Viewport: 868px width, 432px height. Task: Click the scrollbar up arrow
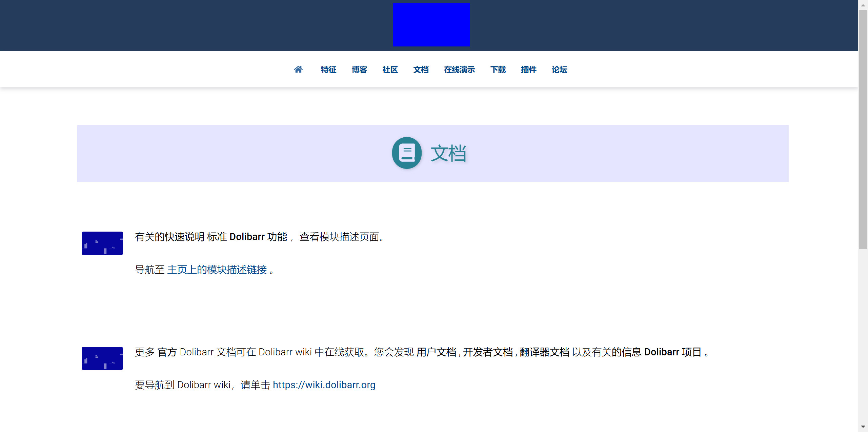[863, 5]
